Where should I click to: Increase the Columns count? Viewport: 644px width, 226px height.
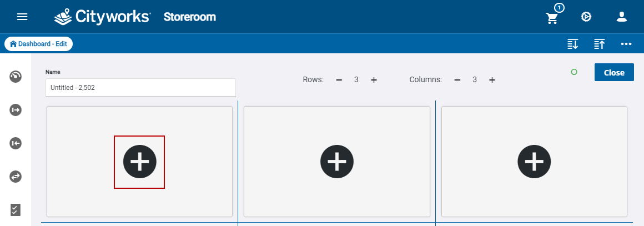point(492,79)
